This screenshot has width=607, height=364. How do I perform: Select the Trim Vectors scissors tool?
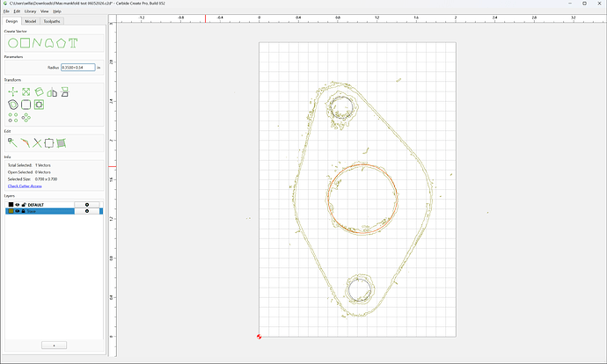click(37, 143)
